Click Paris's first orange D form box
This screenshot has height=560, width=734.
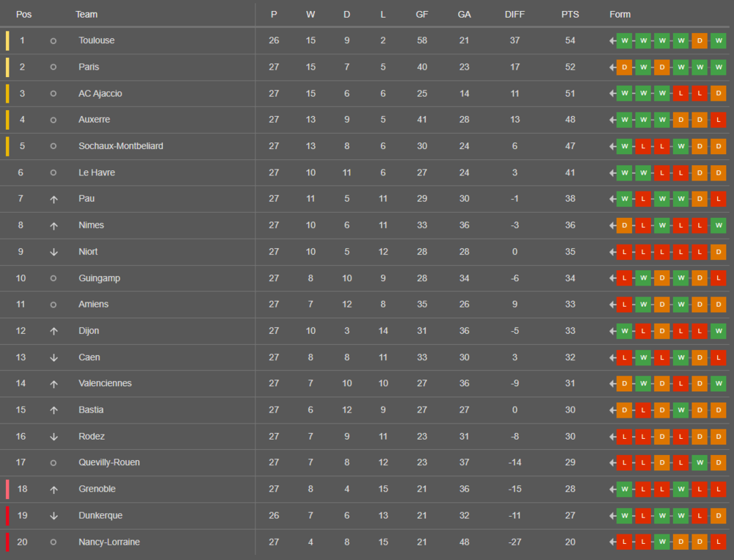[x=625, y=67]
